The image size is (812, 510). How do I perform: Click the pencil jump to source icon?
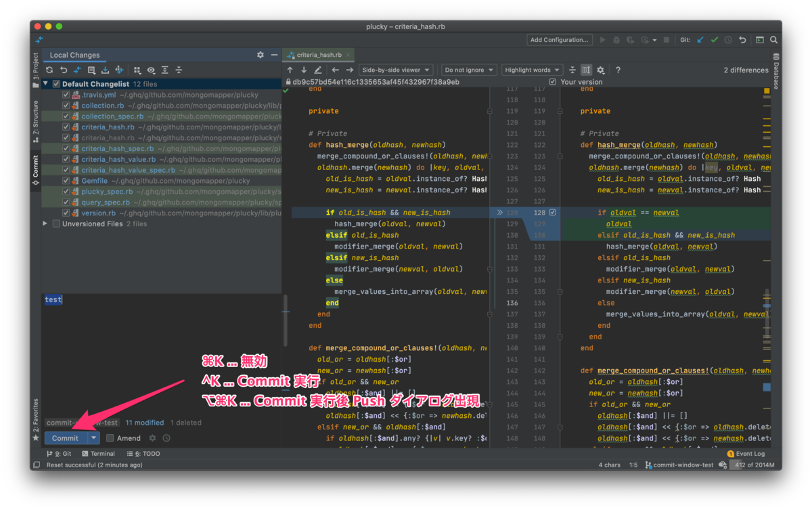(x=318, y=70)
